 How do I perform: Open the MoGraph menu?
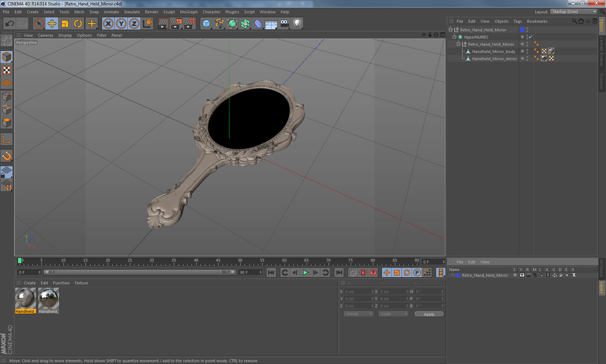point(189,12)
